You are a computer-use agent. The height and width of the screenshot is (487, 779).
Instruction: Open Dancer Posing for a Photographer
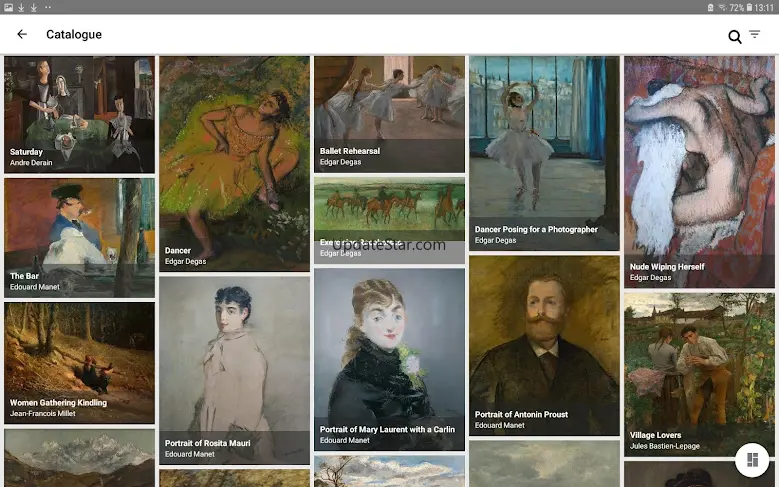pyautogui.click(x=545, y=153)
